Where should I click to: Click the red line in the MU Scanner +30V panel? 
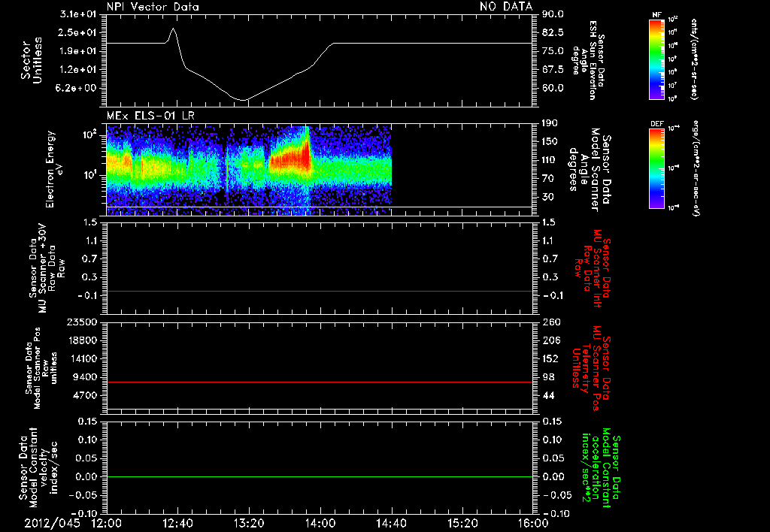320,291
